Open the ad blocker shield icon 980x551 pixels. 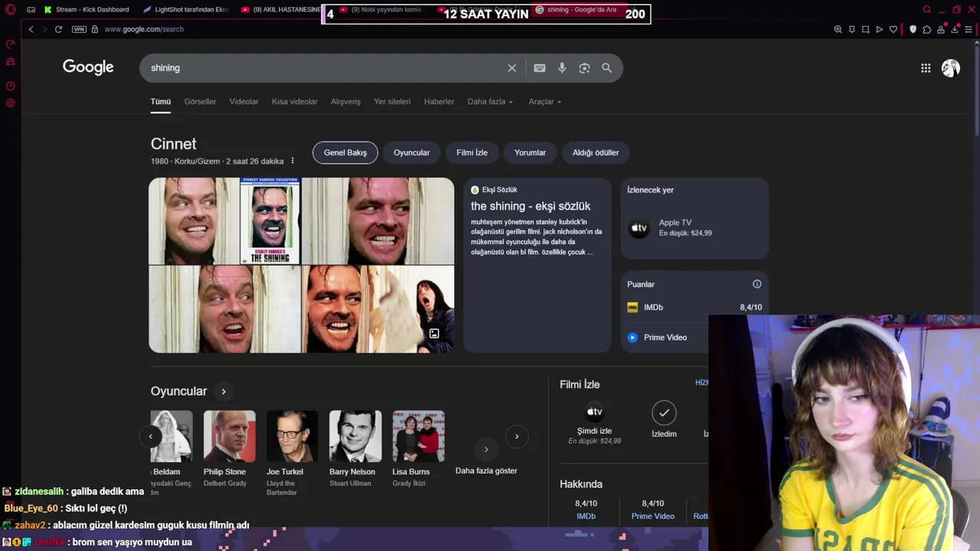tap(913, 29)
